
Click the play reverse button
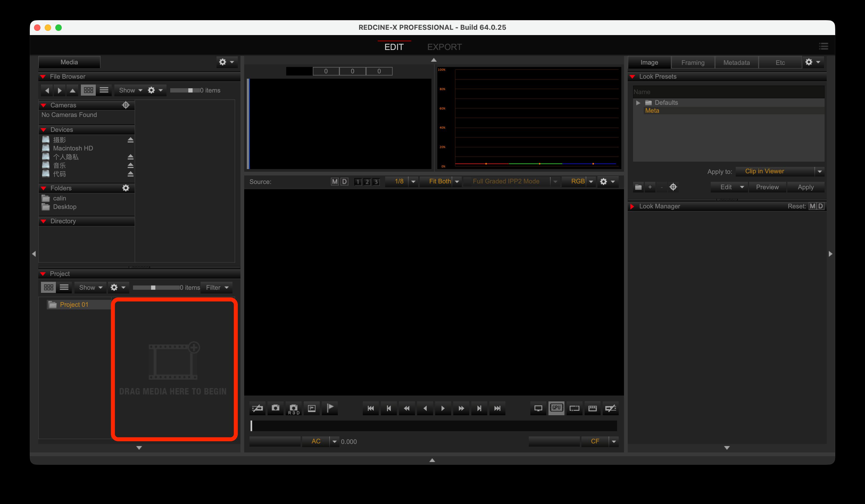(425, 408)
